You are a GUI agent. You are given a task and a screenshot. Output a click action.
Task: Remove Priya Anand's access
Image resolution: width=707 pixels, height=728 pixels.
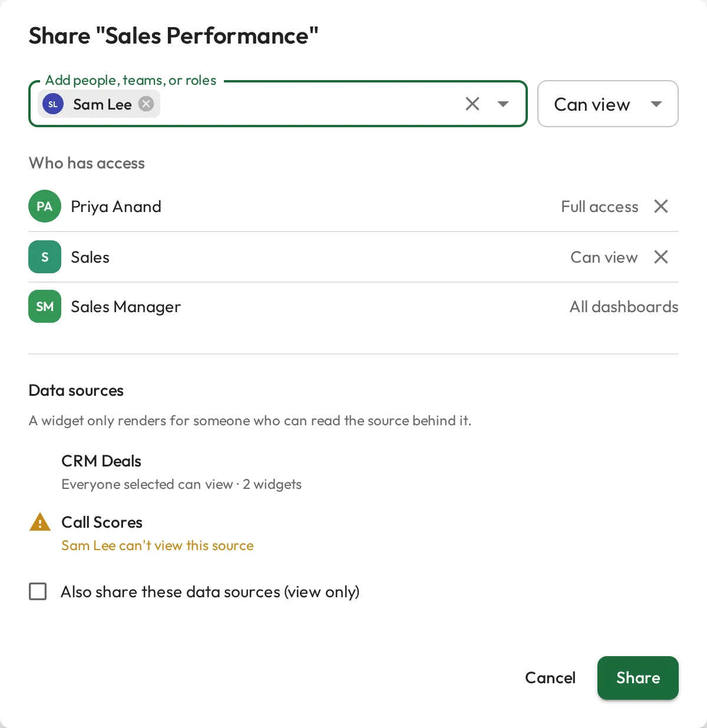click(661, 207)
